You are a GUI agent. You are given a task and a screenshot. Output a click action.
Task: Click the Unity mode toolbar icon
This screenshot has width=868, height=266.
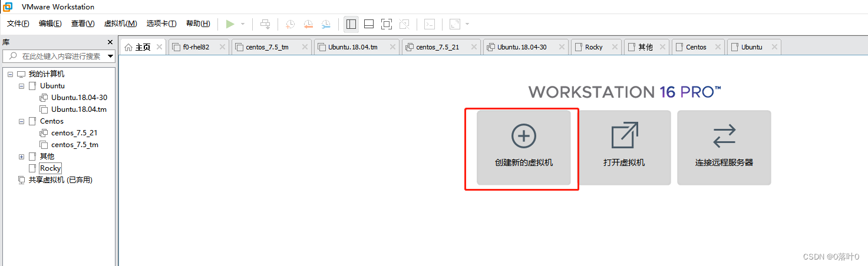point(404,24)
